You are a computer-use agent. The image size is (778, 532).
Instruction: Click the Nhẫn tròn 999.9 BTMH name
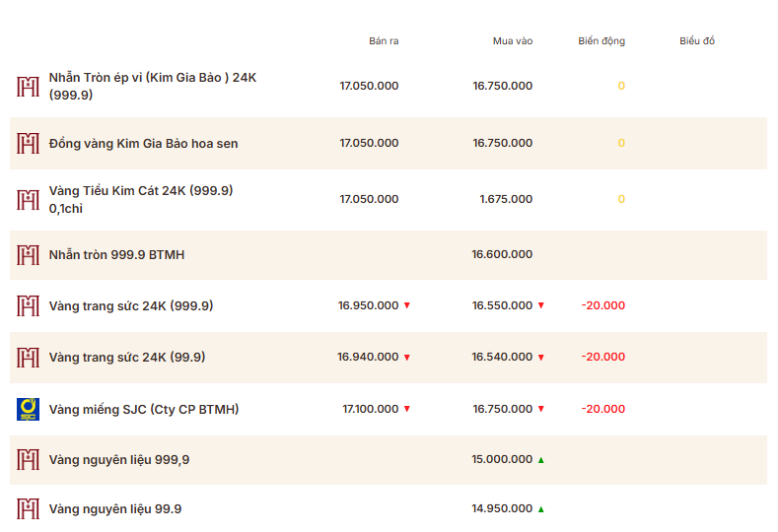tap(116, 255)
